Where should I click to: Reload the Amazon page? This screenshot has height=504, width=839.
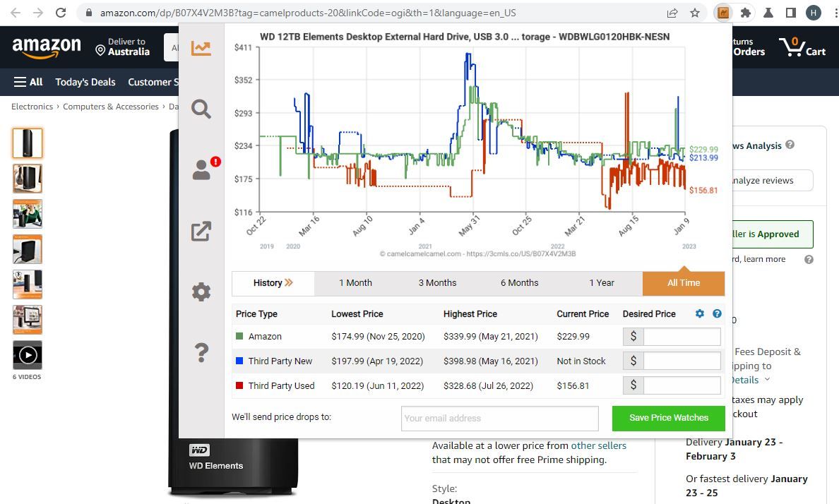click(61, 12)
